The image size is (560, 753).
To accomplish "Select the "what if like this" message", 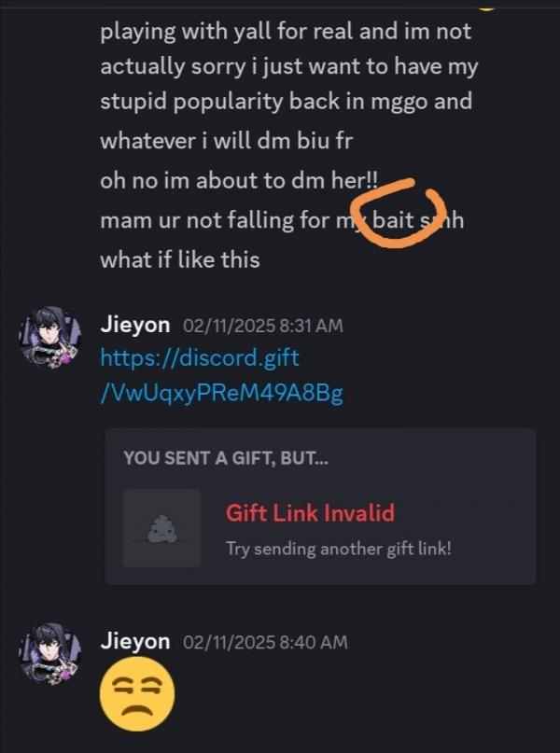I will [180, 259].
